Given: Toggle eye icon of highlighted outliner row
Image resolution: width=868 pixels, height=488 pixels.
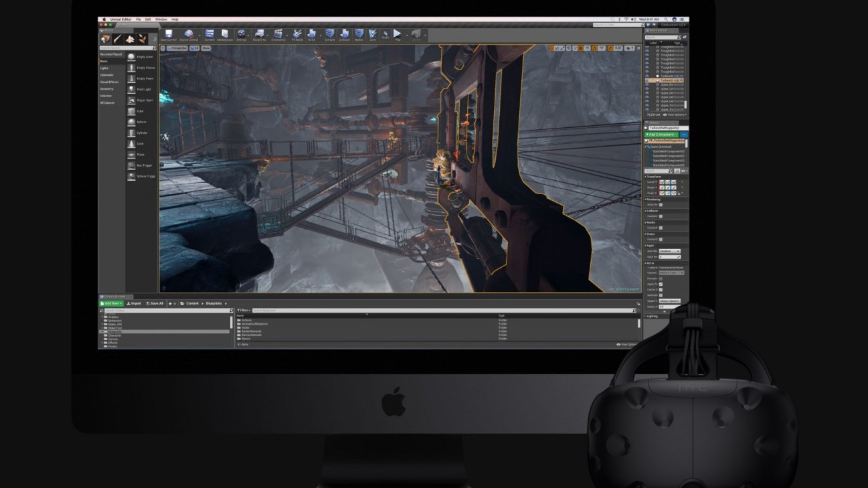Looking at the screenshot, I should tap(646, 80).
